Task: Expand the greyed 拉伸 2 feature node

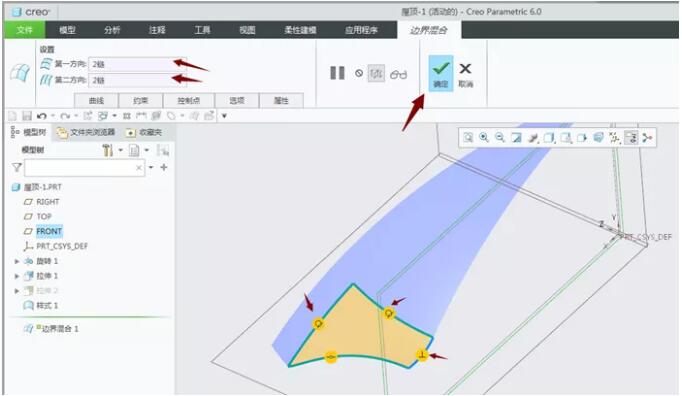Action: click(x=17, y=291)
